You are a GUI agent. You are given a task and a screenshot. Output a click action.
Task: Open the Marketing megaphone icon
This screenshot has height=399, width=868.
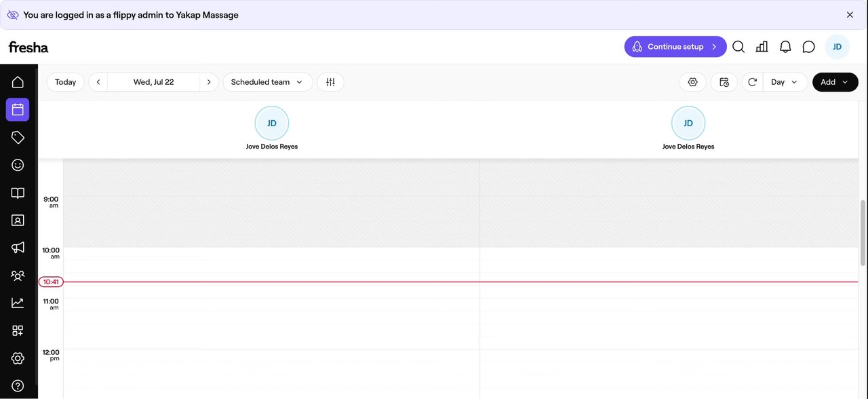[x=18, y=248]
